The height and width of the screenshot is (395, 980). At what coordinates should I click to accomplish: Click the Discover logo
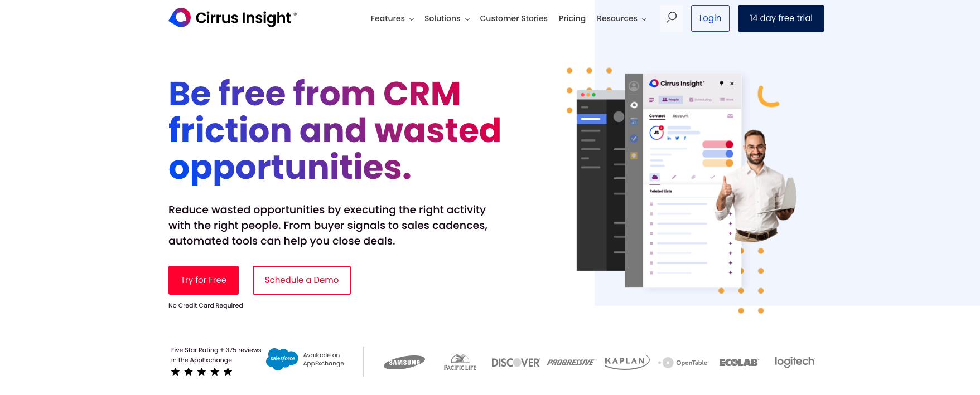pyautogui.click(x=515, y=363)
